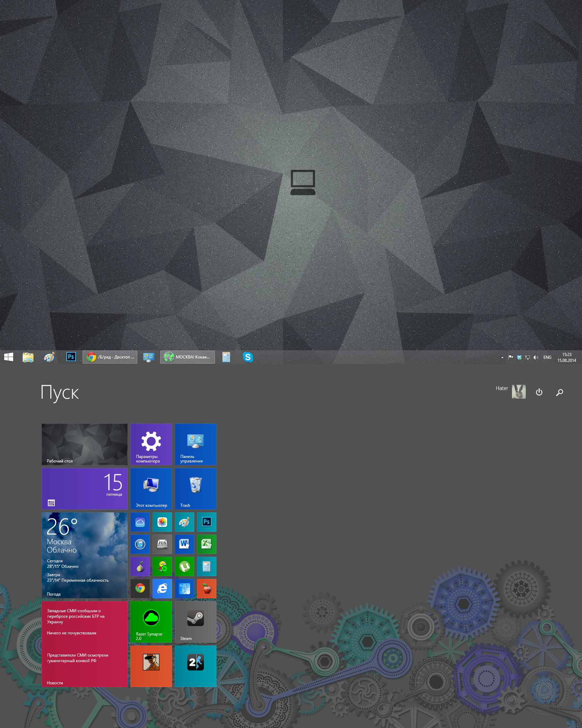The height and width of the screenshot is (728, 582).
Task: Click the power button on the Start screen
Action: tap(539, 392)
